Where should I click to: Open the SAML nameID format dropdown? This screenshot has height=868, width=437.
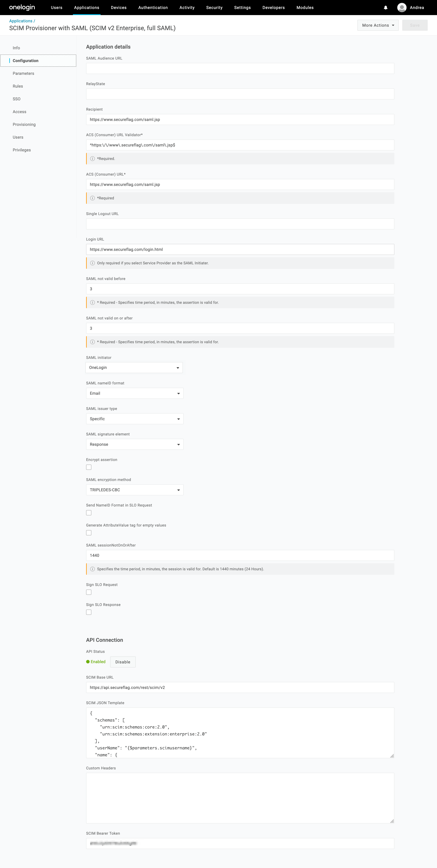[x=135, y=393]
